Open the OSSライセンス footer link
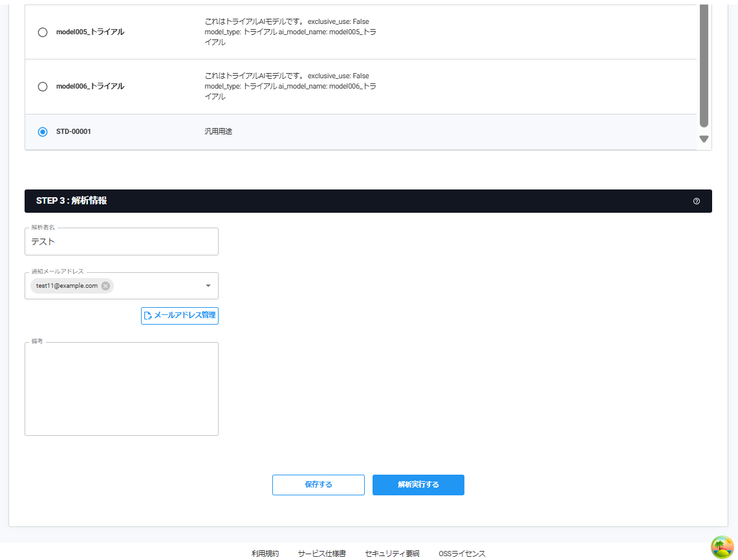Image resolution: width=738 pixels, height=560 pixels. pos(462,554)
